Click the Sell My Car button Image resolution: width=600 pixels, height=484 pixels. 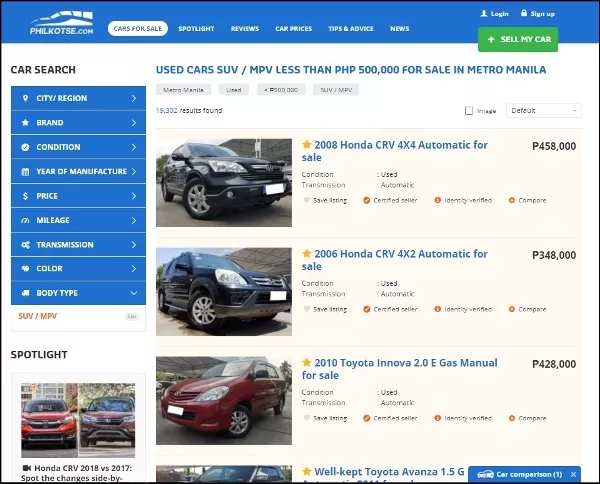(x=518, y=39)
